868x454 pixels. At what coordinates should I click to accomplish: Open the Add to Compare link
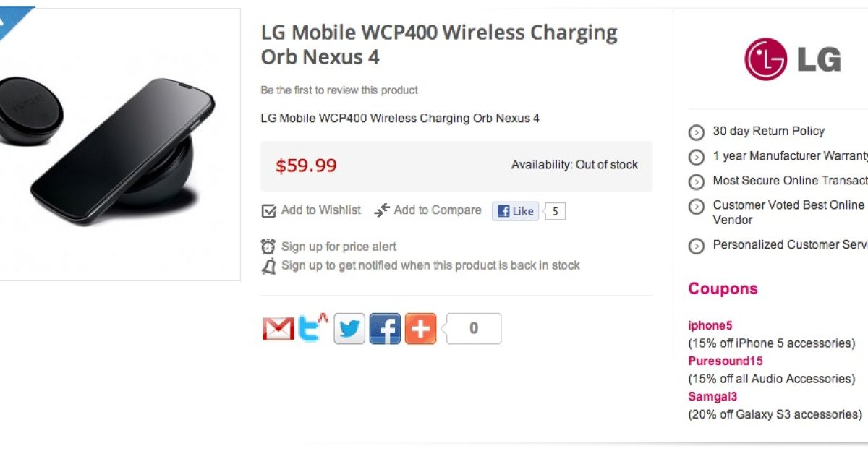(x=437, y=210)
